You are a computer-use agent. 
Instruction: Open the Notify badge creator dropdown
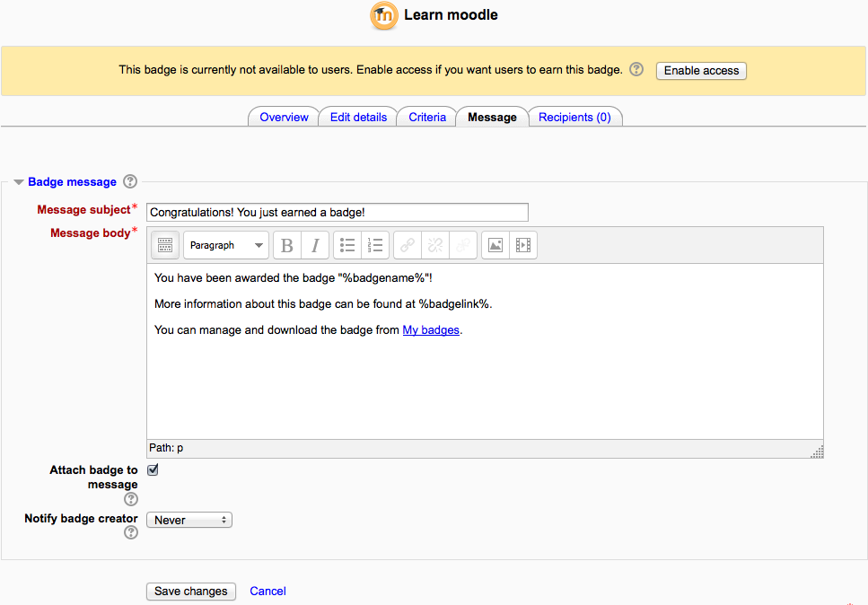coord(189,520)
